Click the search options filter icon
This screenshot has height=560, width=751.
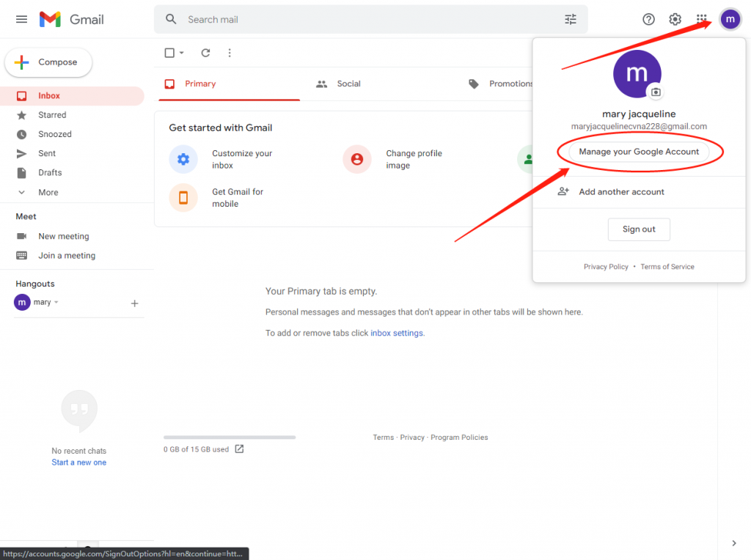tap(571, 20)
